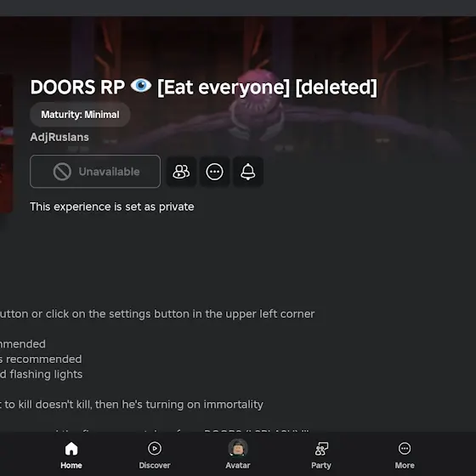The image size is (476, 476).
Task: Select the Party tab label
Action: (x=321, y=465)
